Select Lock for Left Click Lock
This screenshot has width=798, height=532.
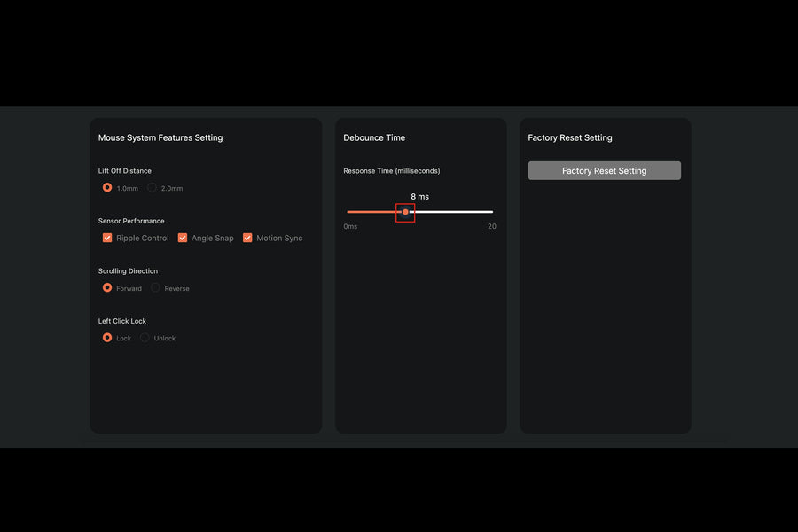[x=107, y=338]
